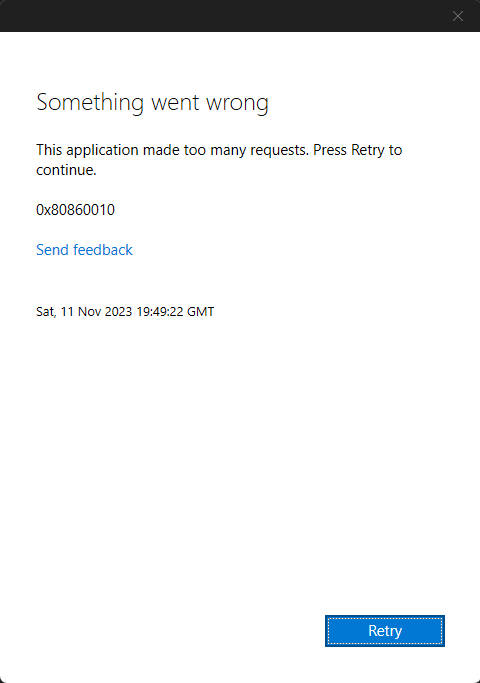Viewport: 480px width, 683px height.
Task: Activate the blue Retry button
Action: tap(385, 631)
